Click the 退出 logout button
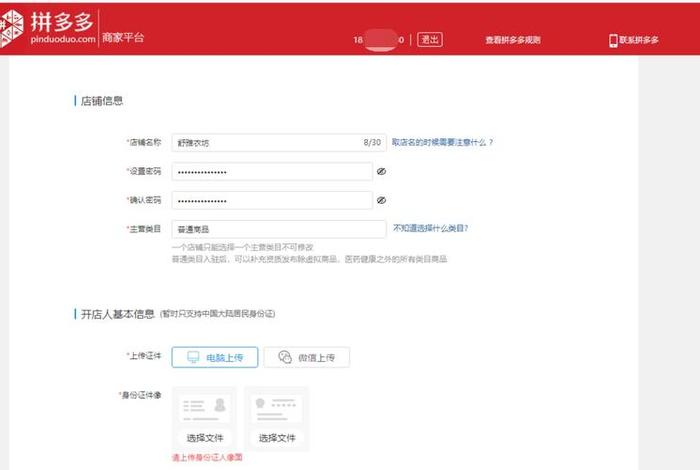700x470 pixels. point(429,40)
